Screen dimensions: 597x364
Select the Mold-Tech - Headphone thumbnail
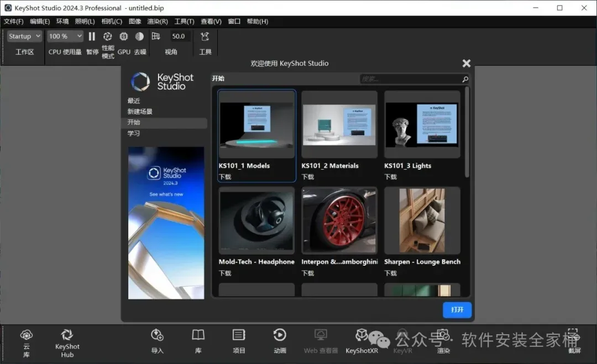(x=256, y=221)
